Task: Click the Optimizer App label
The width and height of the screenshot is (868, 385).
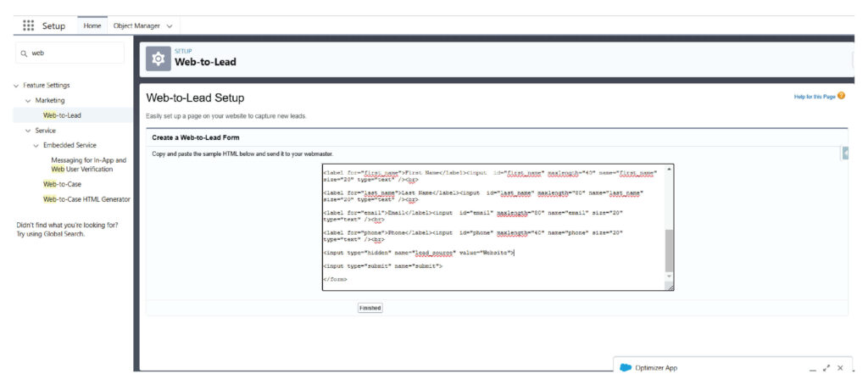Action: click(x=656, y=368)
